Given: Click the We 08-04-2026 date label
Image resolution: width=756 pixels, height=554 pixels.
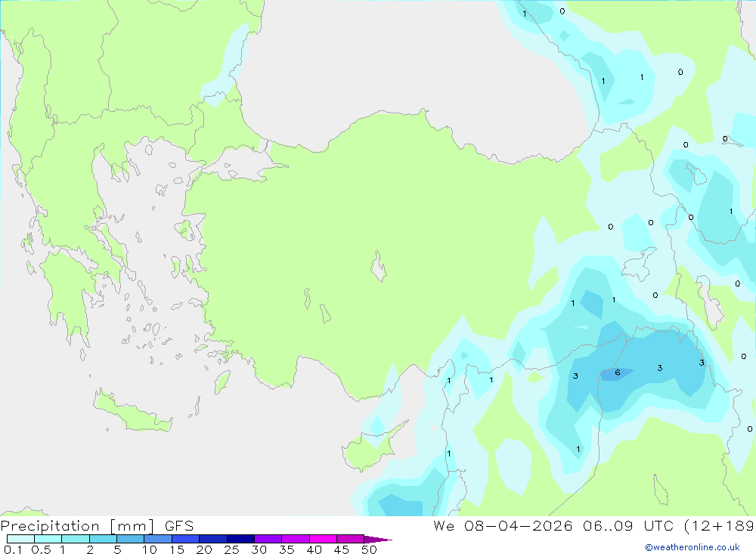Looking at the screenshot, I should [x=503, y=525].
